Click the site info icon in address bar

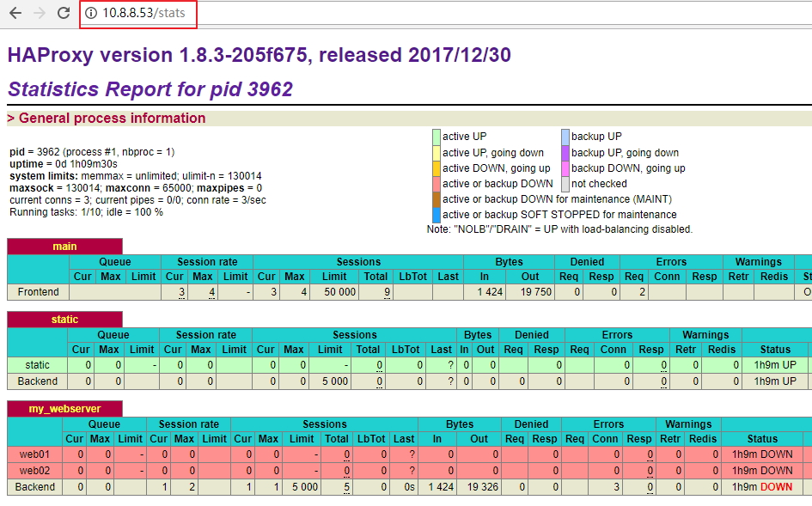tap(91, 13)
